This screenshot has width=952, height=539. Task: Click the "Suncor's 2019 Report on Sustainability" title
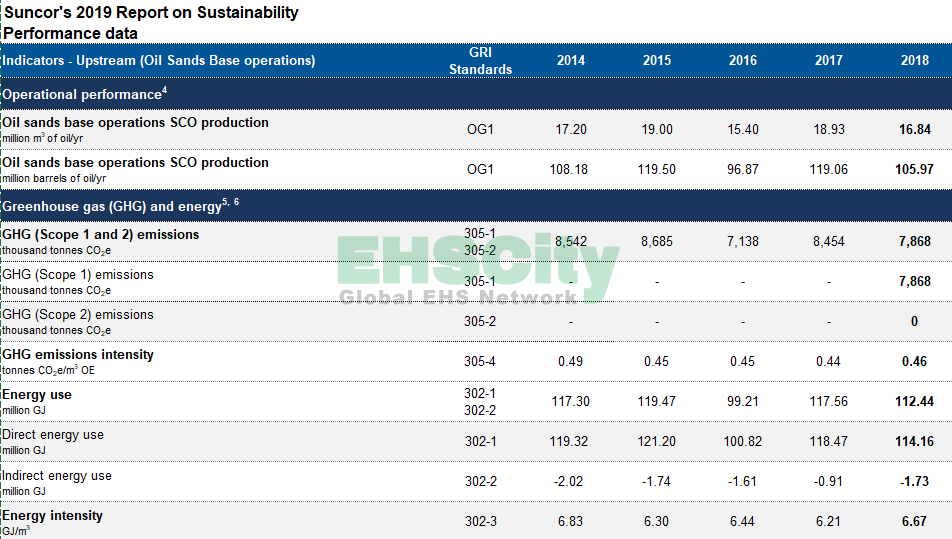150,13
